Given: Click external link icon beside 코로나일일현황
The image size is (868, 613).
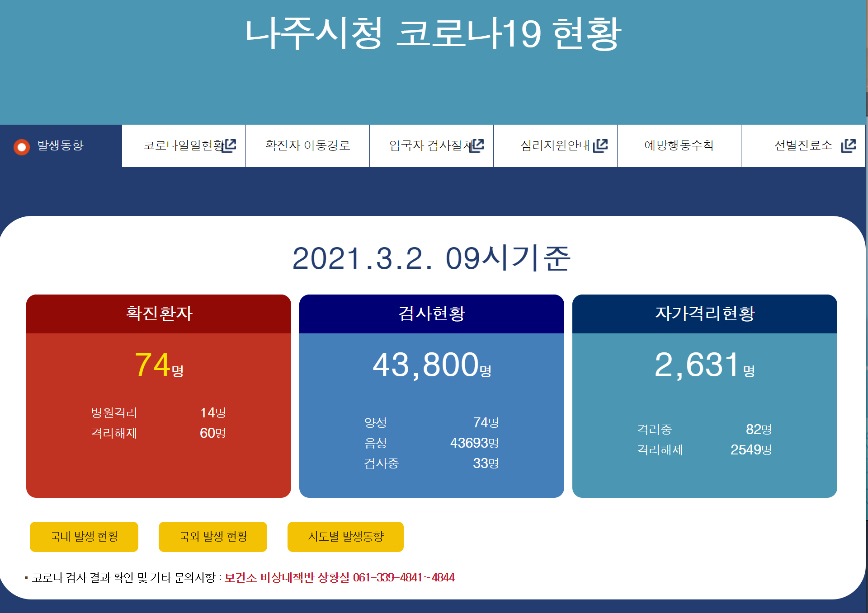Looking at the screenshot, I should tap(231, 145).
